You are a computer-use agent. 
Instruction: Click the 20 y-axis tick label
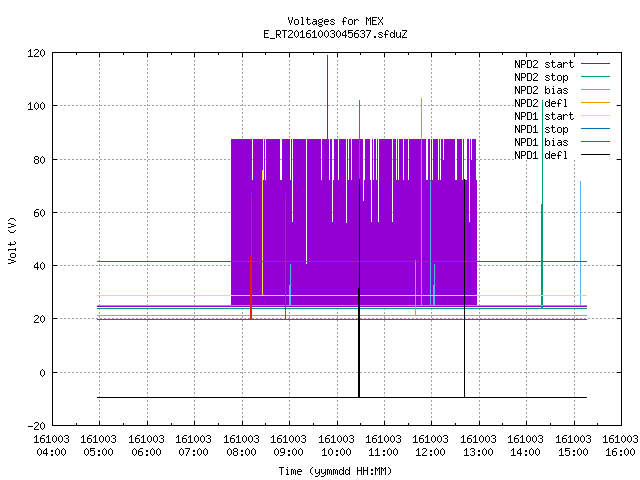[40, 320]
